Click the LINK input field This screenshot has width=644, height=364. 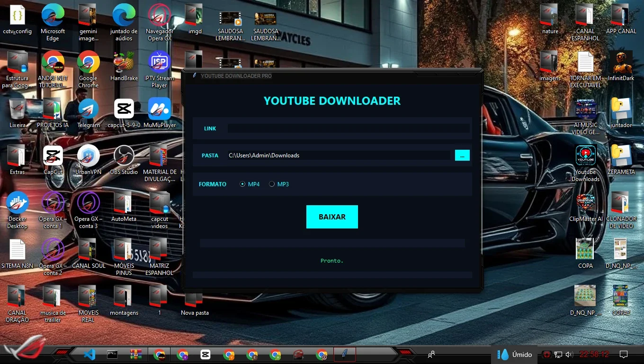pyautogui.click(x=349, y=128)
